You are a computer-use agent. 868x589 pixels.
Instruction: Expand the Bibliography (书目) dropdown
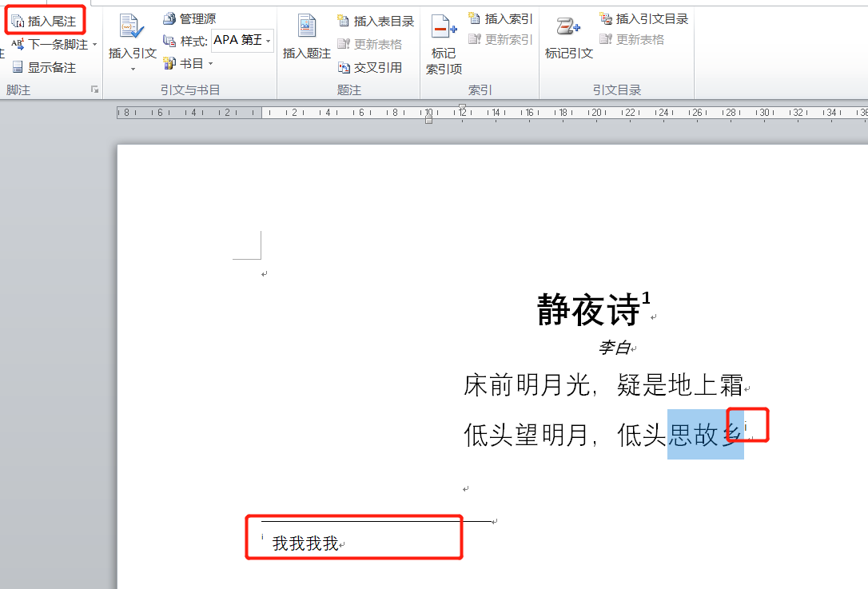click(210, 63)
